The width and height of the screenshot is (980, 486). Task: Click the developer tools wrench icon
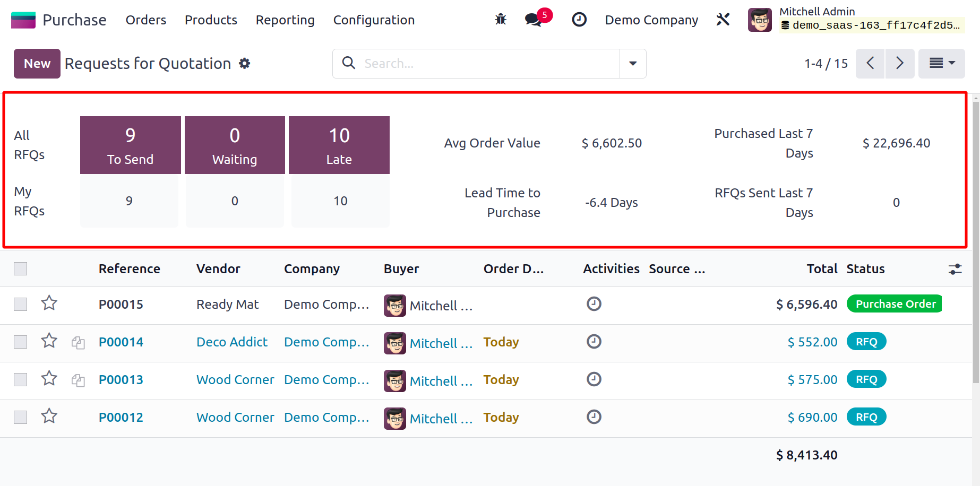point(723,20)
